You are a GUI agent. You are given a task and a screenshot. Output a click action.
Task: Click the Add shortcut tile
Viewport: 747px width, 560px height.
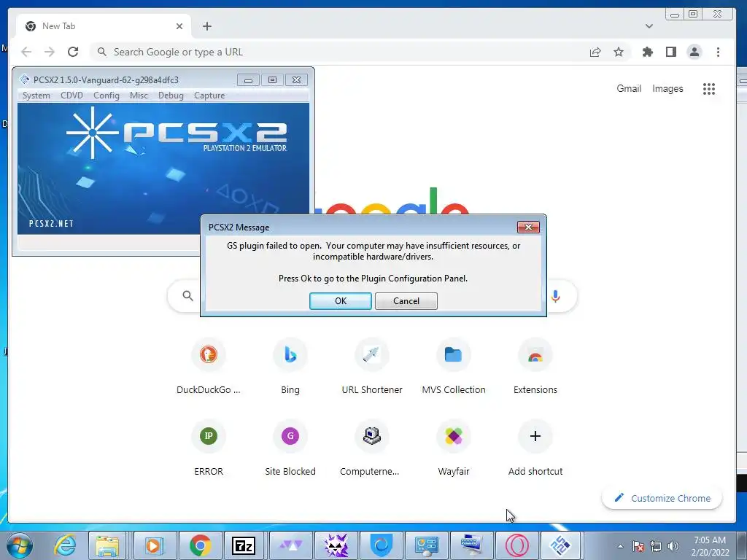pyautogui.click(x=535, y=449)
